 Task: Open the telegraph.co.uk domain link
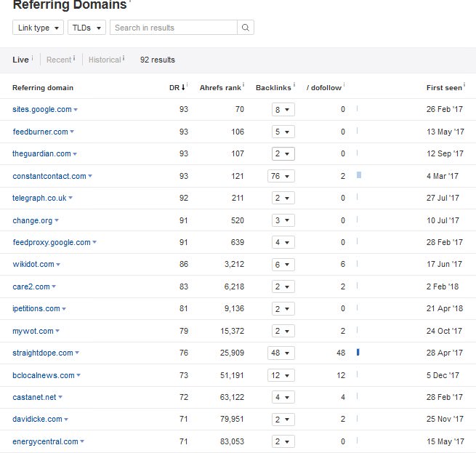[39, 198]
